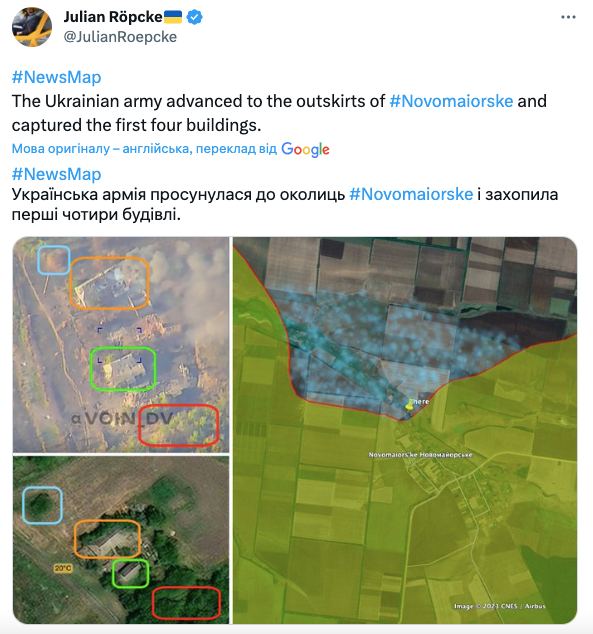The image size is (593, 634).
Task: Click the @JulianRoepcke handle
Action: [120, 37]
